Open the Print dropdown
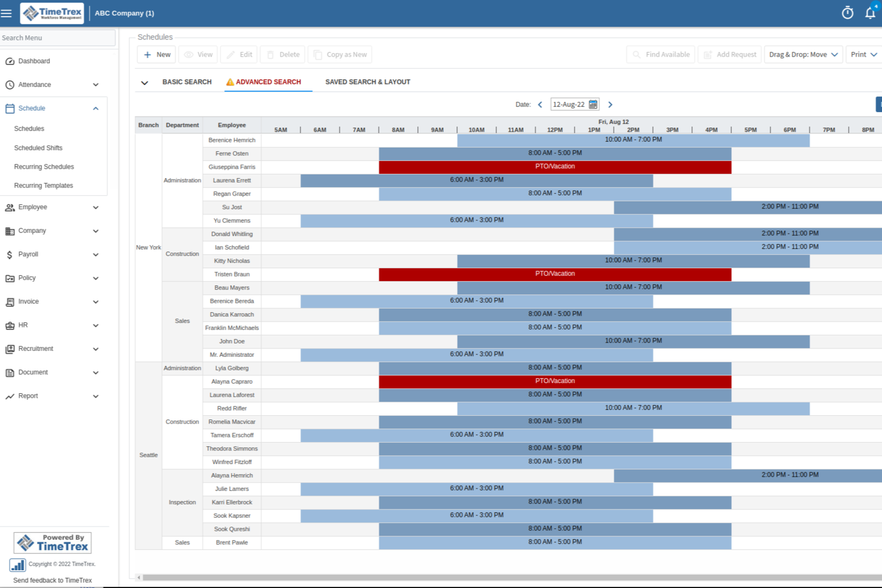This screenshot has height=588, width=882. click(863, 54)
